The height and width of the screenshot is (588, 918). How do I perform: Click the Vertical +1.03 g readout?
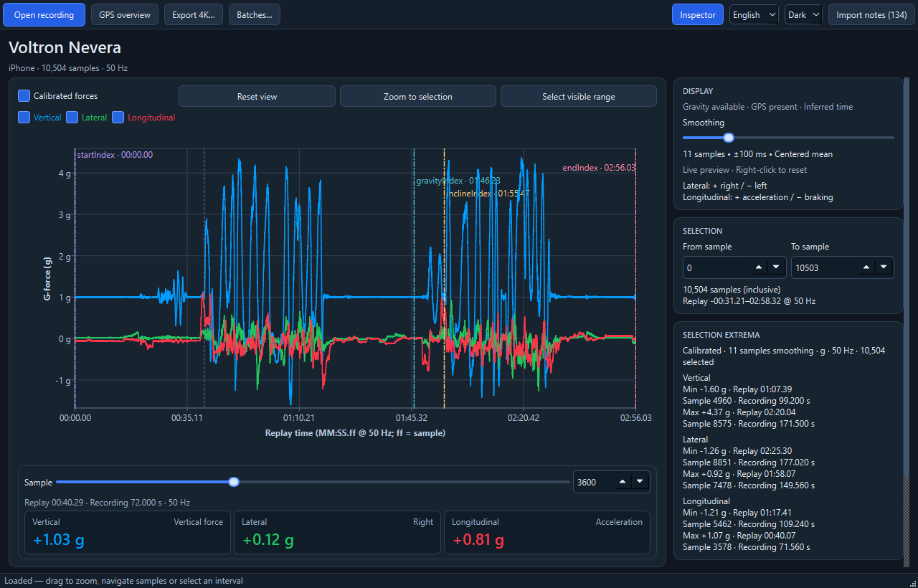[59, 540]
